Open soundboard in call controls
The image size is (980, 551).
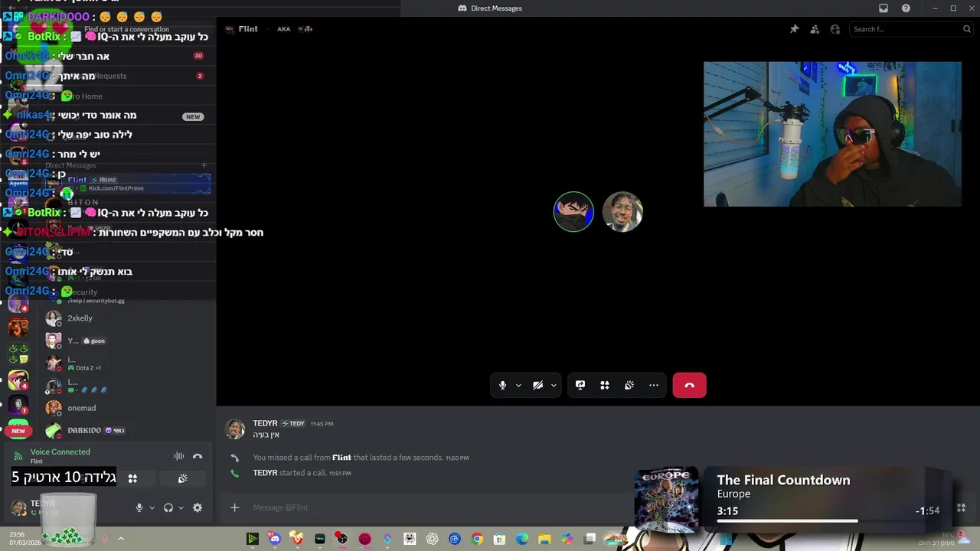click(629, 385)
